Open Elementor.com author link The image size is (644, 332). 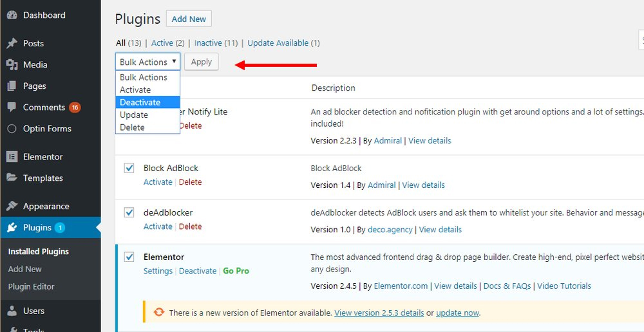click(401, 286)
